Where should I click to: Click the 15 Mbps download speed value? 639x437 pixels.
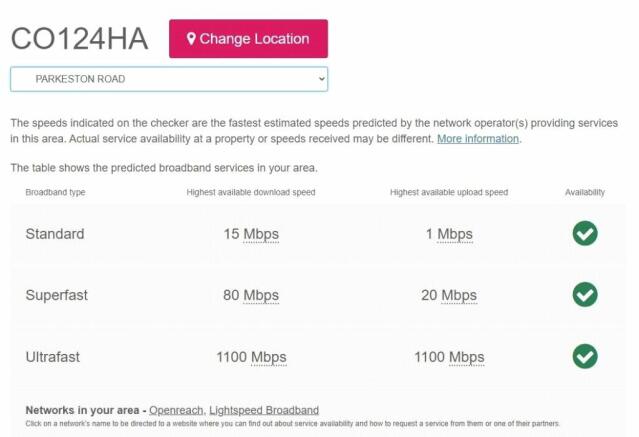tap(251, 234)
